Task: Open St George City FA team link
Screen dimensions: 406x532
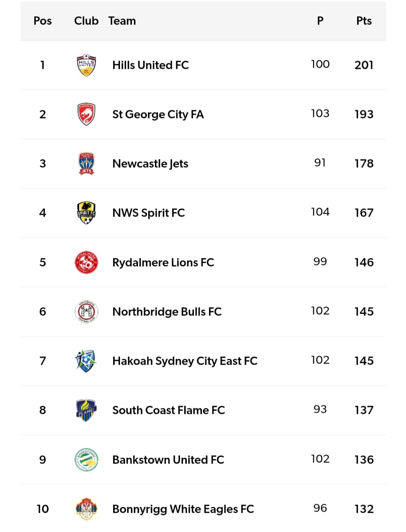Action: coord(158,114)
